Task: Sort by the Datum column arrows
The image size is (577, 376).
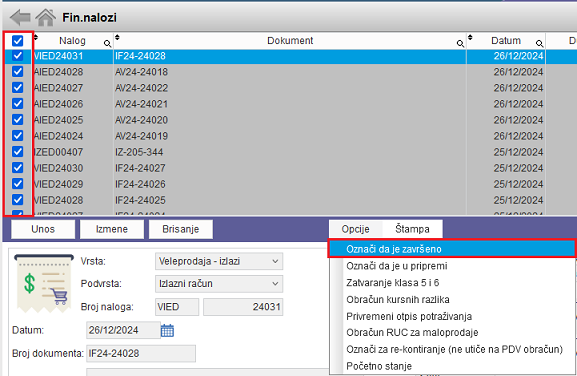Action: 470,37
